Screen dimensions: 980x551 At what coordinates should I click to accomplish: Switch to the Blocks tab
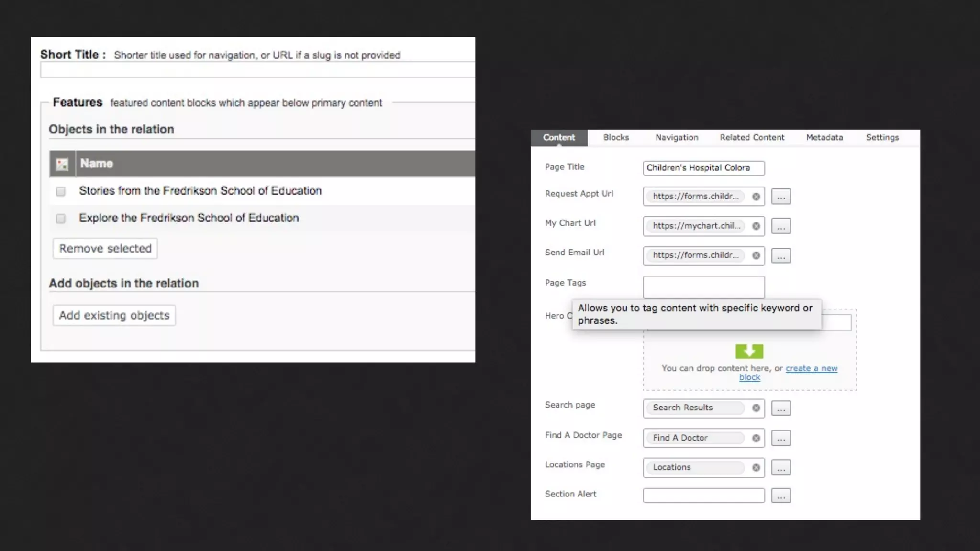coord(616,137)
